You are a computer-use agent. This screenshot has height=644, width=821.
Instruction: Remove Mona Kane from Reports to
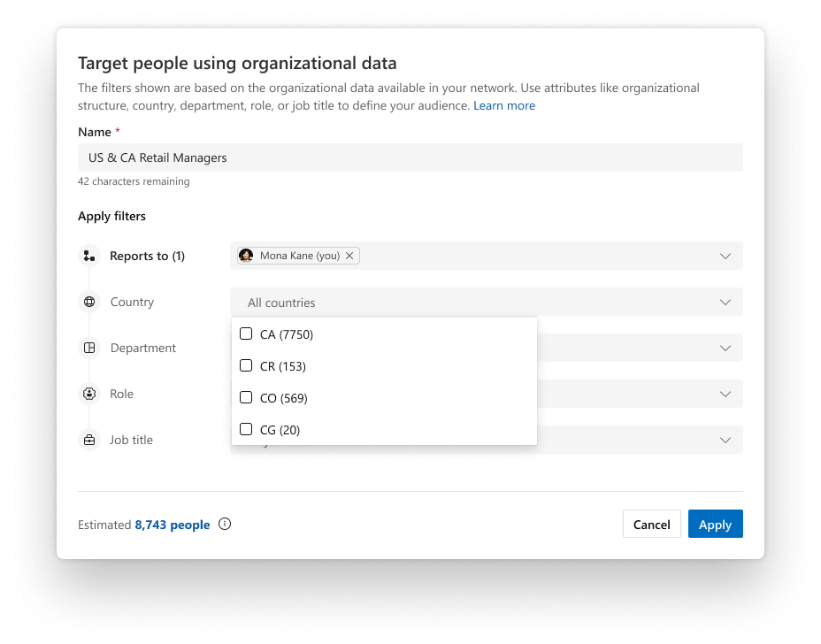click(349, 255)
